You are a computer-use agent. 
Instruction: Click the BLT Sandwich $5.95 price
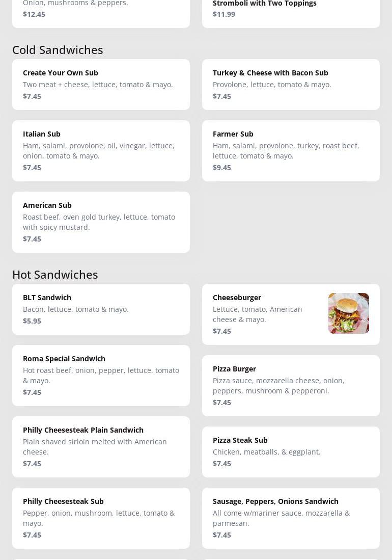point(32,321)
